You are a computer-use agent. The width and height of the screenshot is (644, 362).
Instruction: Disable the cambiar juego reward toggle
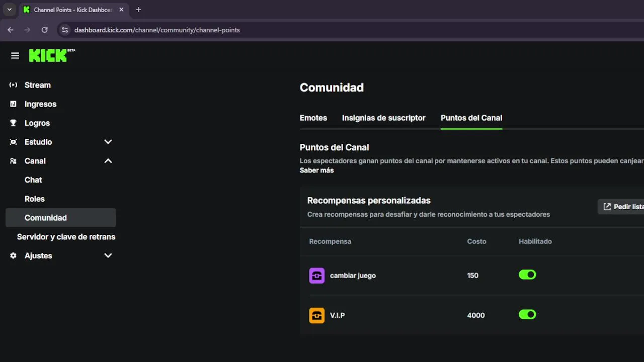527,275
